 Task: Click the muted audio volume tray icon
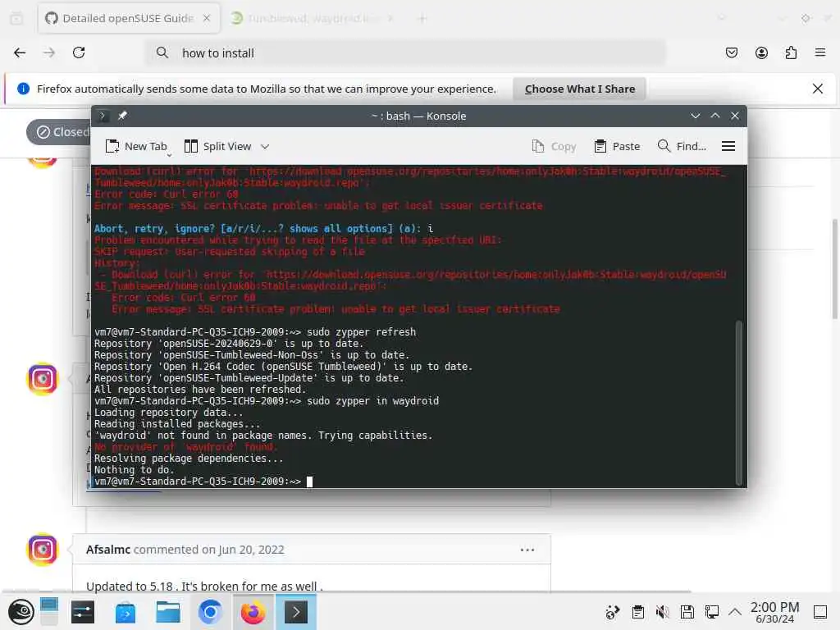(x=663, y=612)
